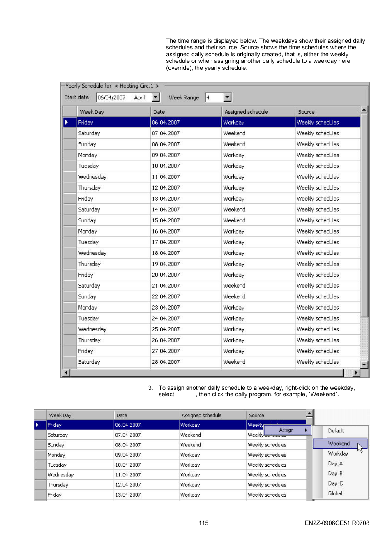Select the Monday 09.04.2007 row in upper table
The width and height of the screenshot is (392, 555).
[212, 155]
